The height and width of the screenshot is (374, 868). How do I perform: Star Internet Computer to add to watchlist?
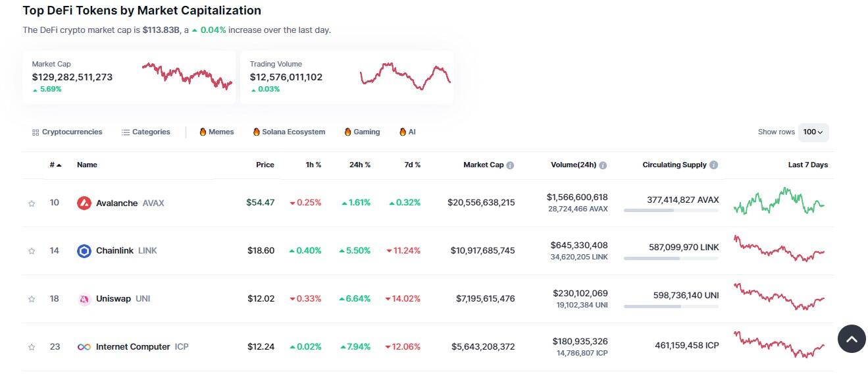pos(32,347)
